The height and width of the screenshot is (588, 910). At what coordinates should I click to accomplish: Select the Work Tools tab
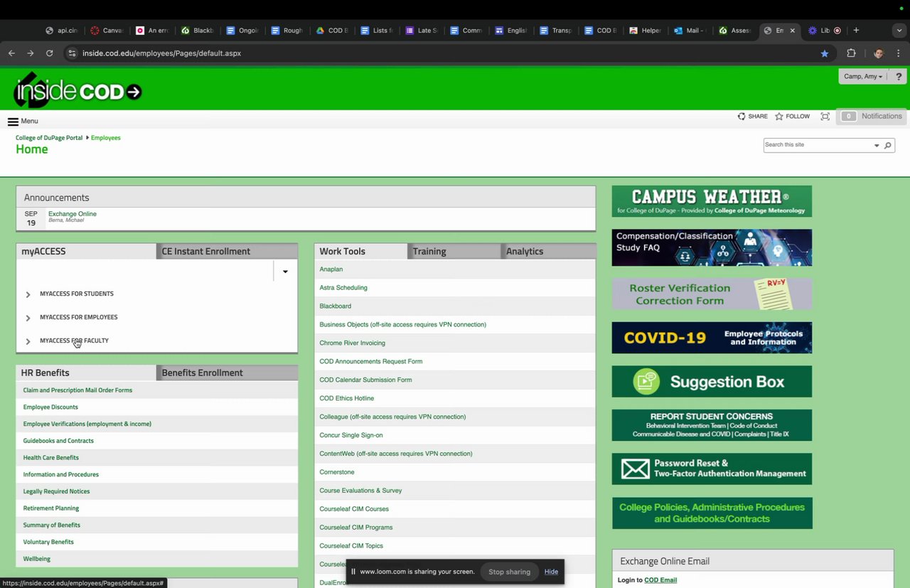point(361,251)
